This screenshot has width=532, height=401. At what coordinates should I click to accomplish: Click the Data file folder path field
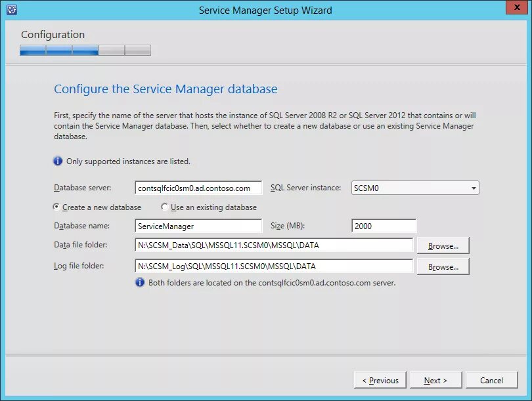[x=273, y=246]
